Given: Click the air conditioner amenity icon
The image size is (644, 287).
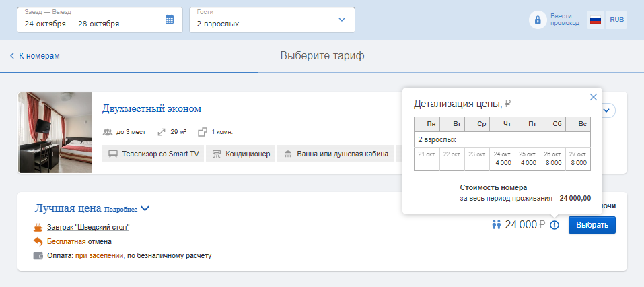Looking at the screenshot, I should pos(217,154).
